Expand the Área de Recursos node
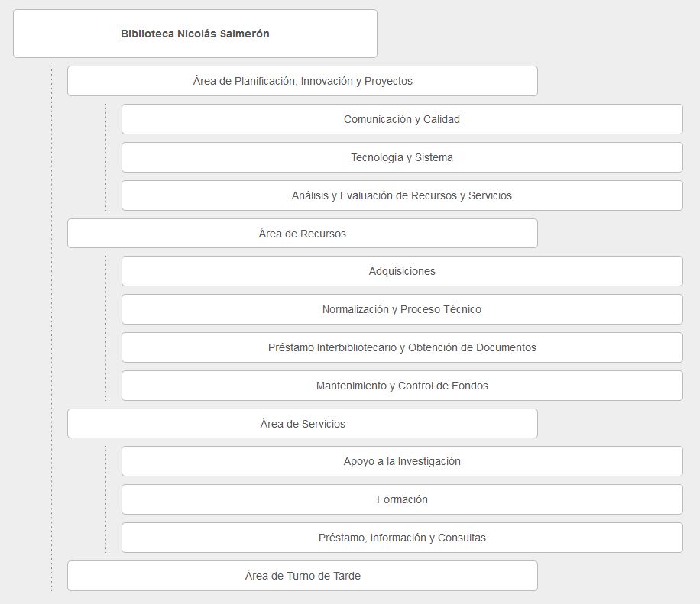 [x=302, y=234]
